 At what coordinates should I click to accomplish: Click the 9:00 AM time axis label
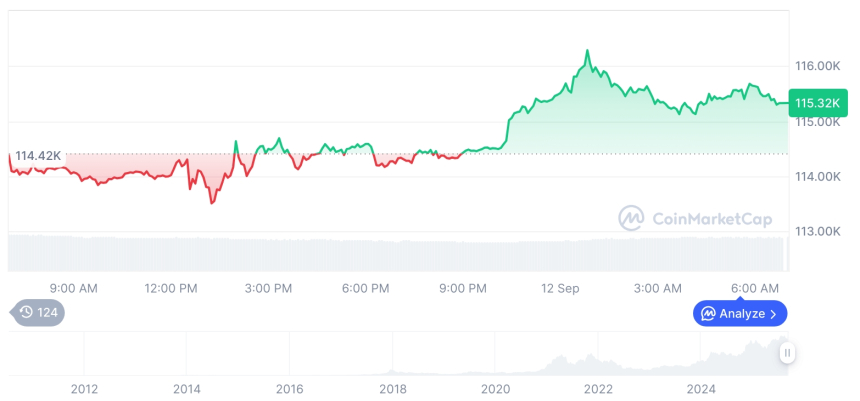pos(73,289)
